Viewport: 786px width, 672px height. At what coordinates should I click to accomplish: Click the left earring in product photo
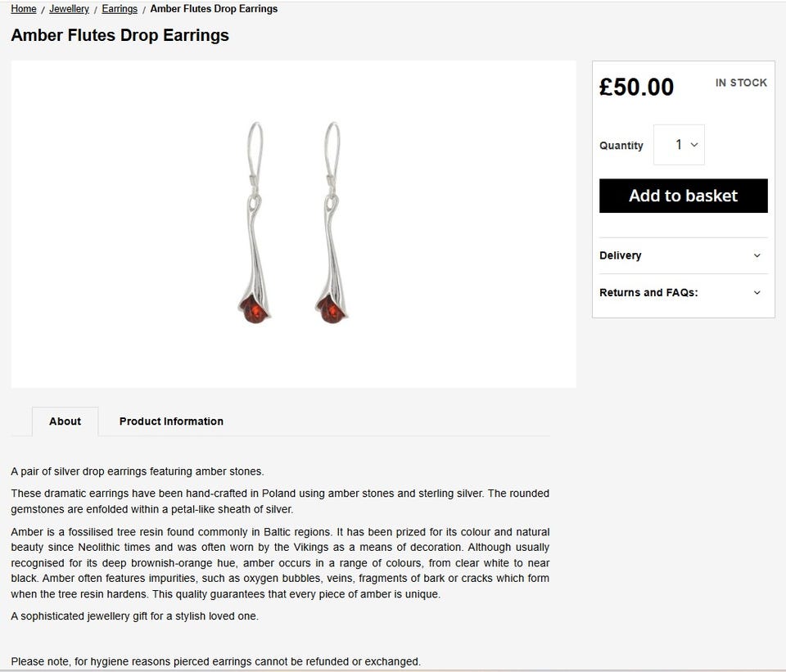click(x=255, y=222)
